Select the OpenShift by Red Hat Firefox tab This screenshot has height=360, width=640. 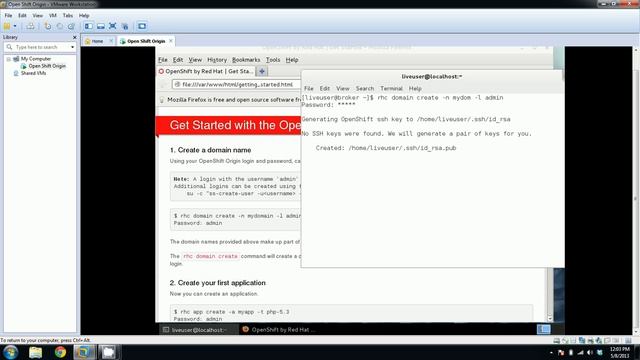pyautogui.click(x=206, y=71)
